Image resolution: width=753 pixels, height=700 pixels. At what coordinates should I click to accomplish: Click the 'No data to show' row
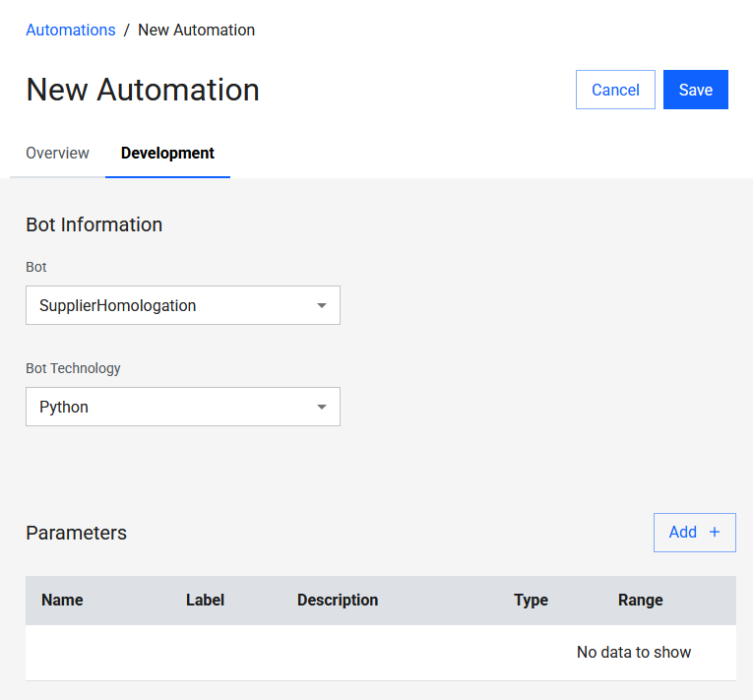tap(633, 652)
